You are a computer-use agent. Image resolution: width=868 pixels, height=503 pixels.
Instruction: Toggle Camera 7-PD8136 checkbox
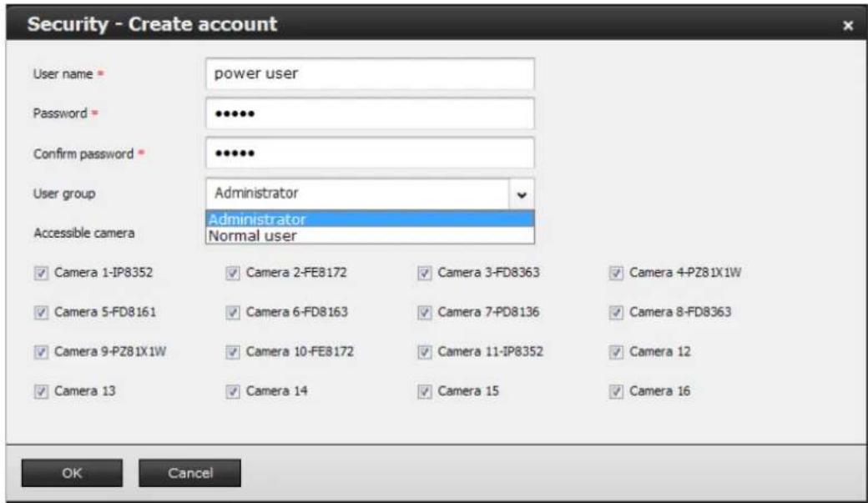tap(425, 313)
